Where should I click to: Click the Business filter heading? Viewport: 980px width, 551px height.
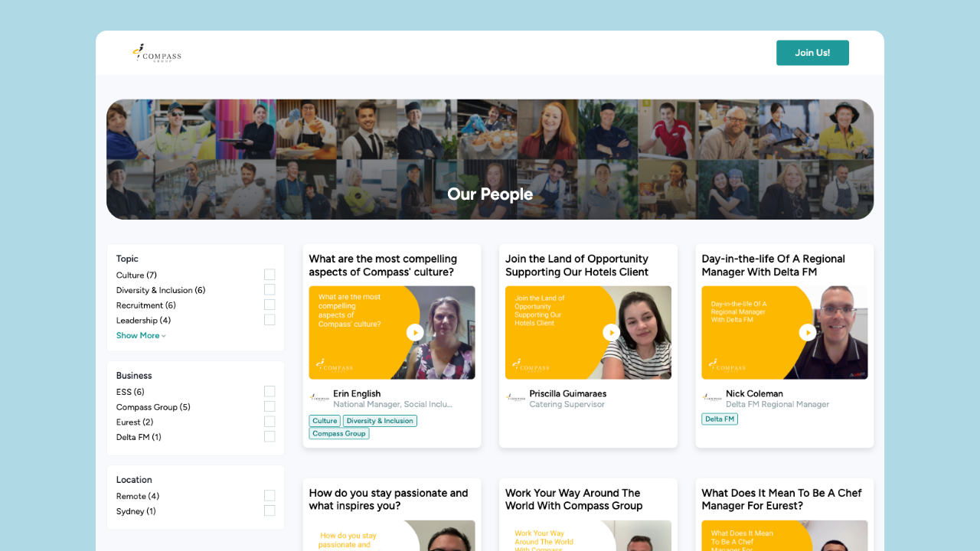pos(134,376)
